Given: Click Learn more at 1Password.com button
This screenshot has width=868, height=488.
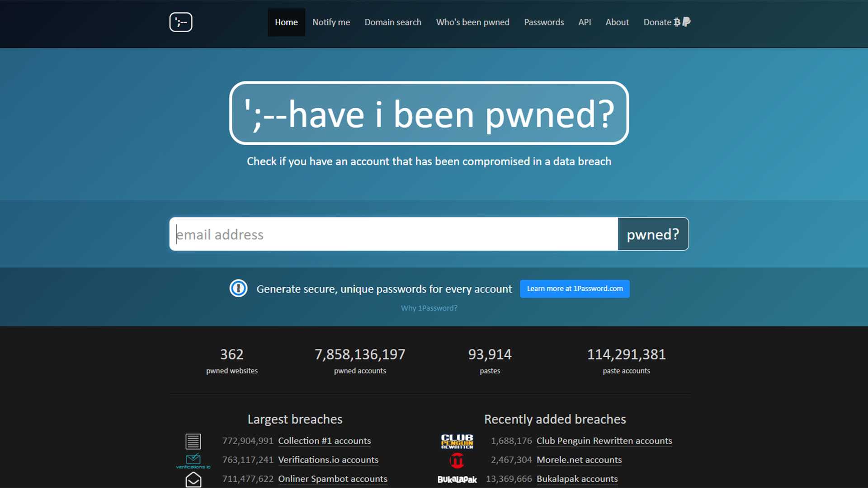Looking at the screenshot, I should 575,289.
